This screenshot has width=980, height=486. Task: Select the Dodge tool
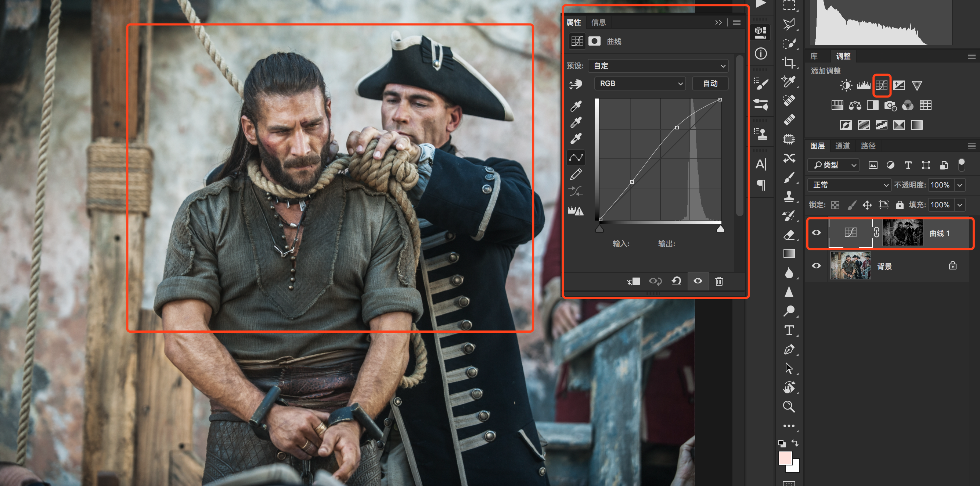(789, 311)
